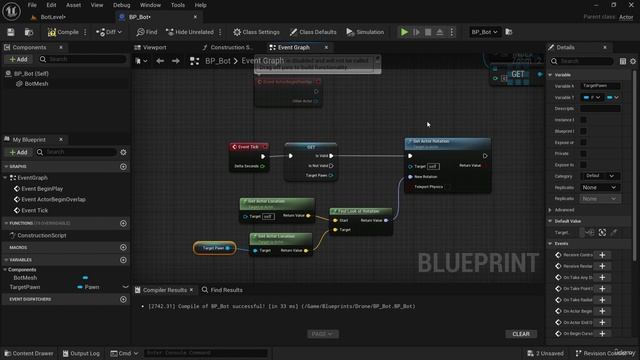Open the Tools menu
Screen dimensions: 640x360
pyautogui.click(x=178, y=5)
